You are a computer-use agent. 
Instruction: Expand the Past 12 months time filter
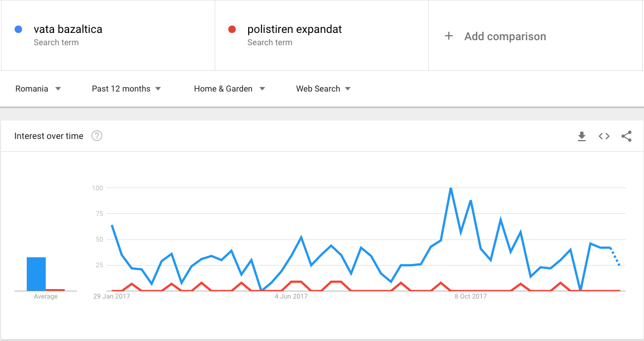[126, 89]
